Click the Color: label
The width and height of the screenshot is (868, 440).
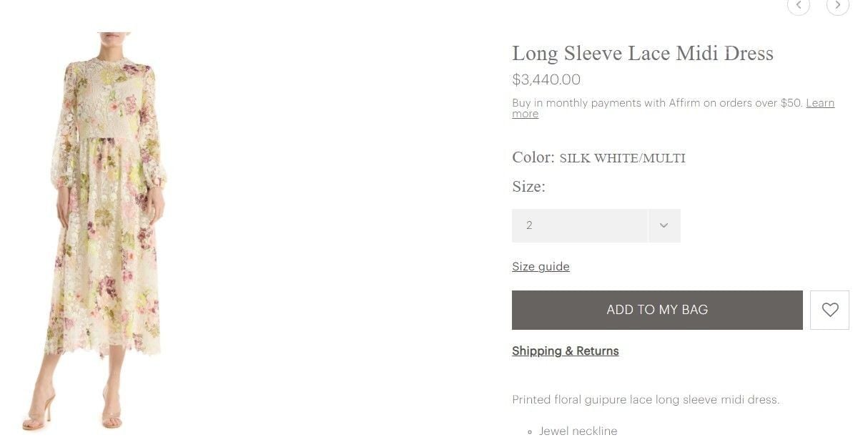[533, 157]
